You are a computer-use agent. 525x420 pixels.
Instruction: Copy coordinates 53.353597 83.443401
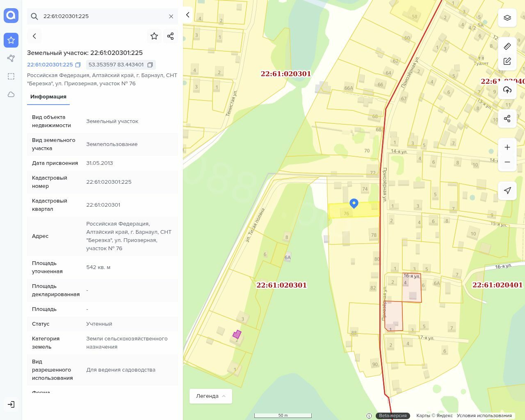[150, 65]
